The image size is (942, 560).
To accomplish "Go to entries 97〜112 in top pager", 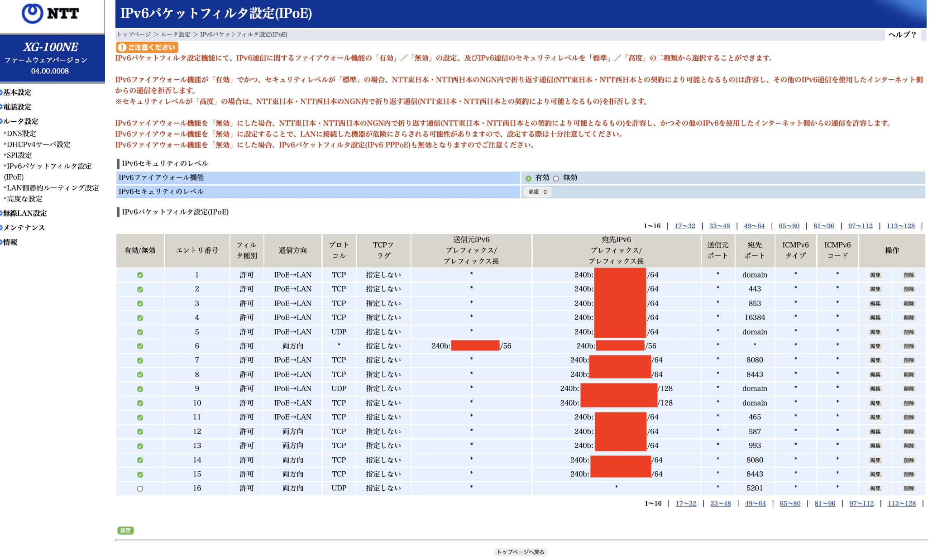I will 861,226.
